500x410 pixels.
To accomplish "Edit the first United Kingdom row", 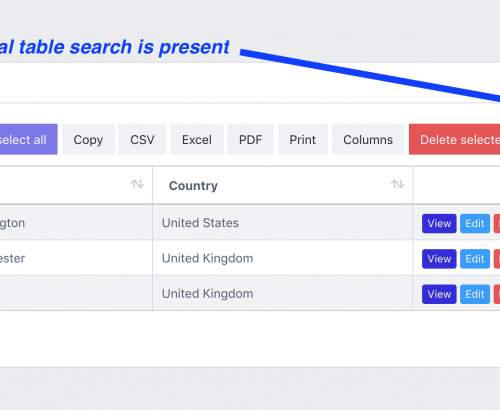I will pos(475,259).
